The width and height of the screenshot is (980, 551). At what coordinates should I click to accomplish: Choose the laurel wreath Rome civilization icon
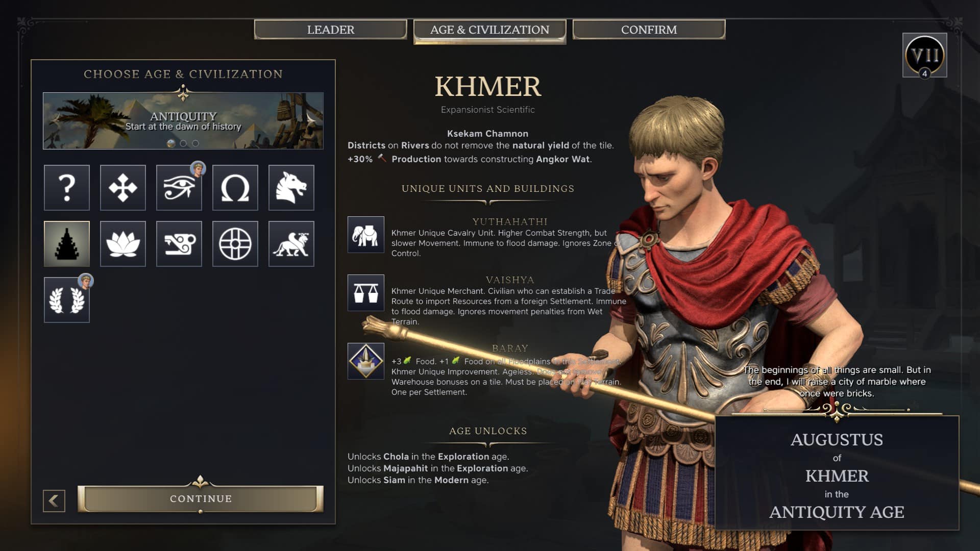[67, 300]
